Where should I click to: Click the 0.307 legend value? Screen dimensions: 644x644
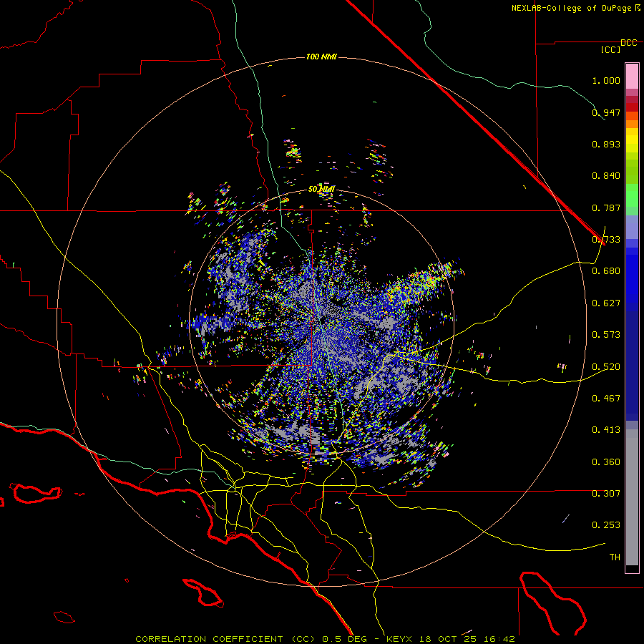[x=606, y=493]
